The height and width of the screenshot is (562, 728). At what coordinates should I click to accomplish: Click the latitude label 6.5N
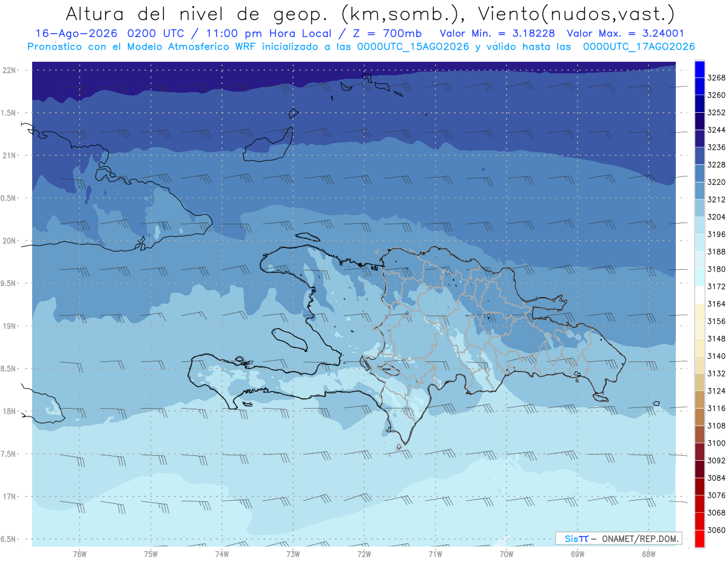[x=9, y=540]
